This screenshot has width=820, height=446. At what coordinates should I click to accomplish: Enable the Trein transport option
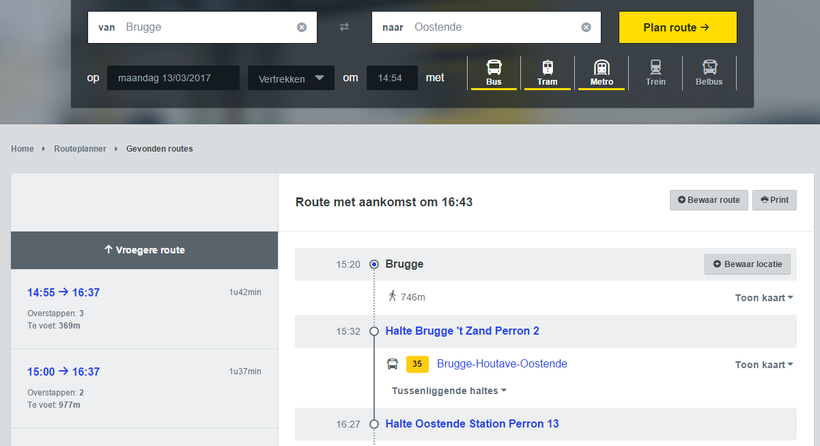[x=655, y=72]
